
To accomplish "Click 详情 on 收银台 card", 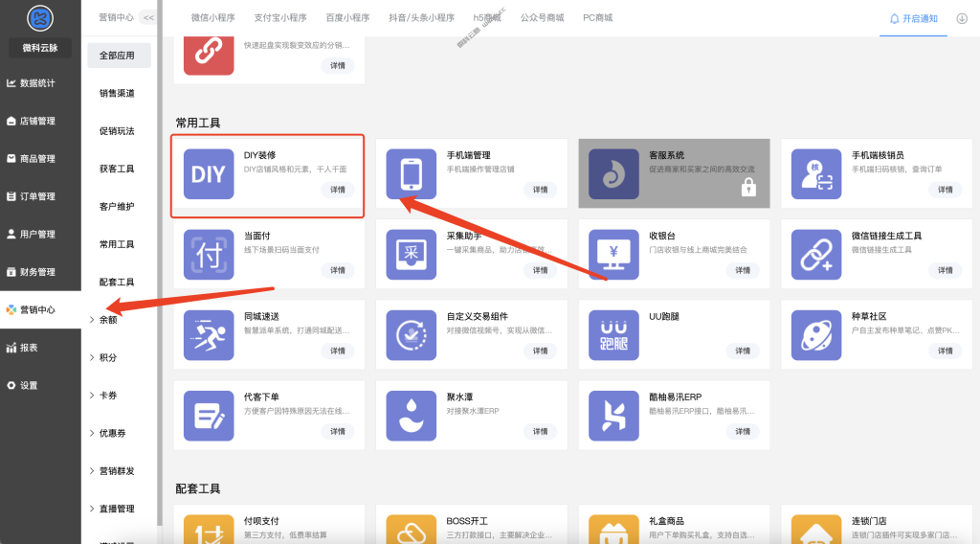I will 743,270.
